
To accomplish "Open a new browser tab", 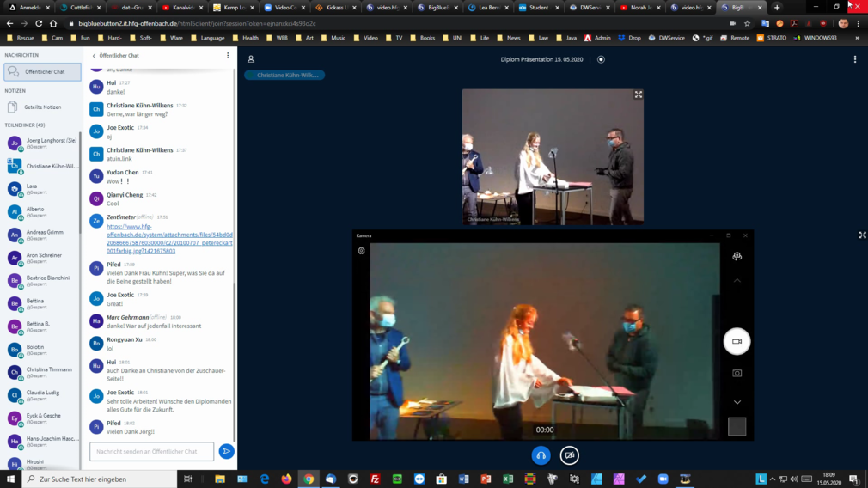I will point(777,7).
